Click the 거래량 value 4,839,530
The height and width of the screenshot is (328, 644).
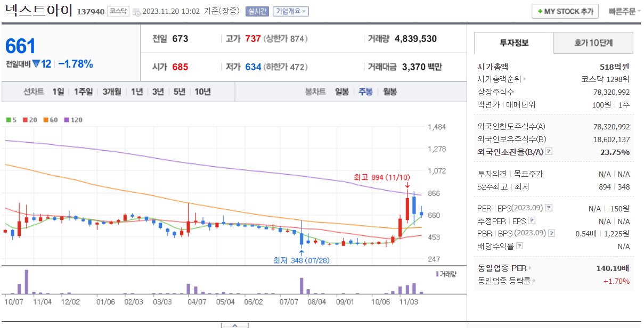click(x=415, y=39)
